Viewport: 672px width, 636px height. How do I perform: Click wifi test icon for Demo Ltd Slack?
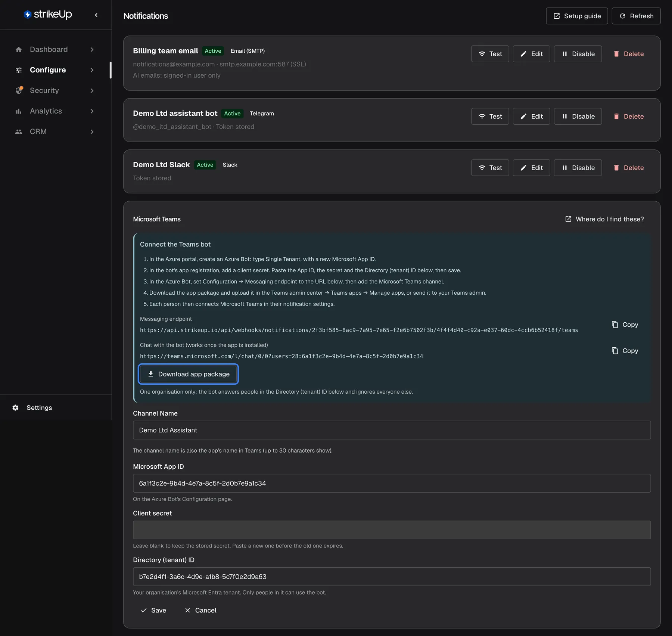click(482, 168)
